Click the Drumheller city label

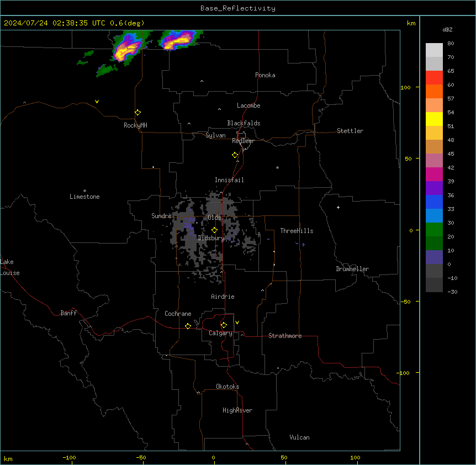352,269
